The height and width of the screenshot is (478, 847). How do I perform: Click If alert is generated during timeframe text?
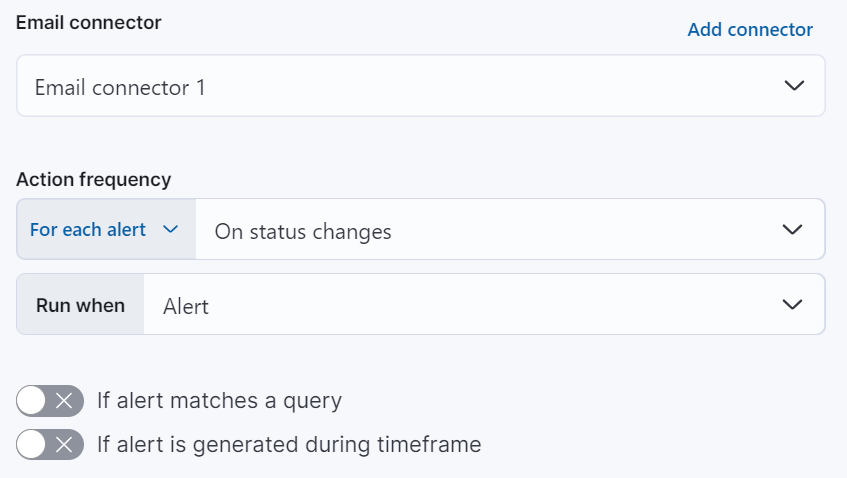289,444
